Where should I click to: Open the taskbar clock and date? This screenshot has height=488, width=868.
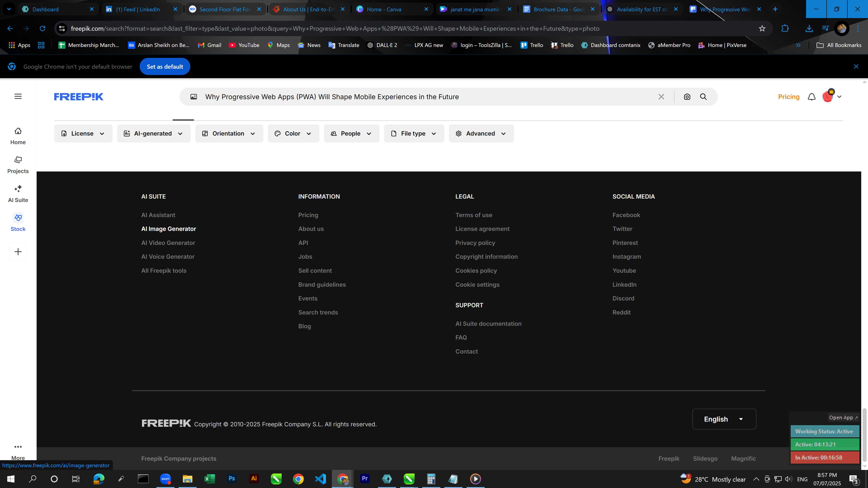(x=827, y=479)
